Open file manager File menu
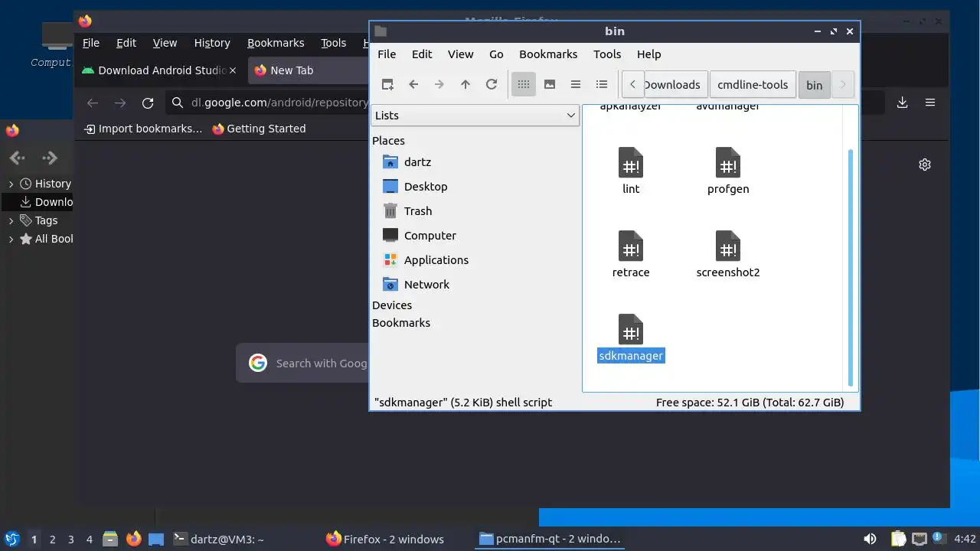This screenshot has height=551, width=980. [387, 54]
